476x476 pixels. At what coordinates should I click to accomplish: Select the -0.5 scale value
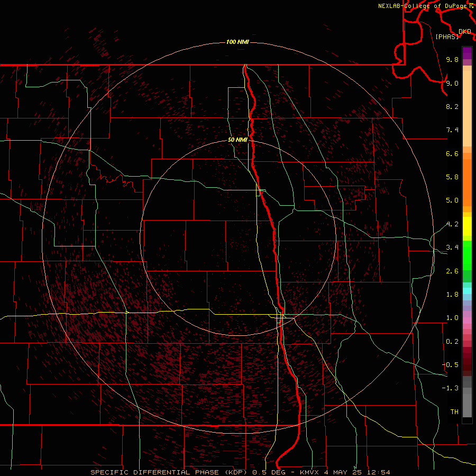pos(450,365)
